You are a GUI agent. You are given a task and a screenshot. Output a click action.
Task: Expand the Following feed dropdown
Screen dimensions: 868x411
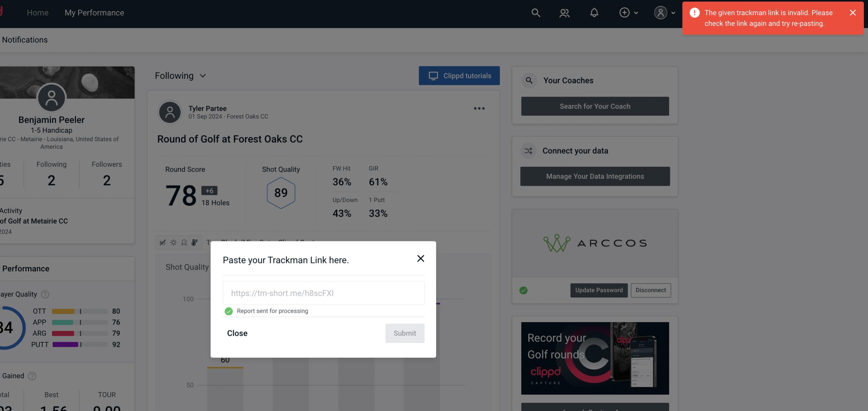coord(180,75)
